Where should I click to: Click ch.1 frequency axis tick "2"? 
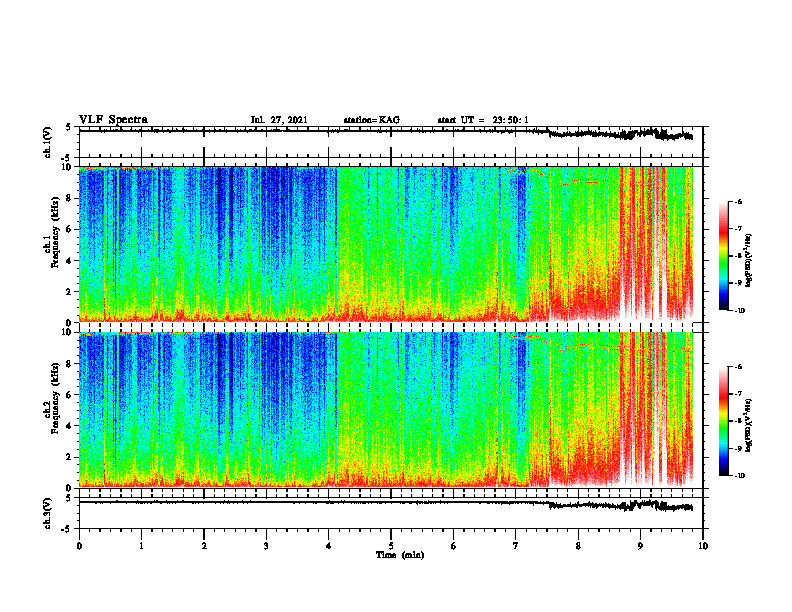pos(70,291)
